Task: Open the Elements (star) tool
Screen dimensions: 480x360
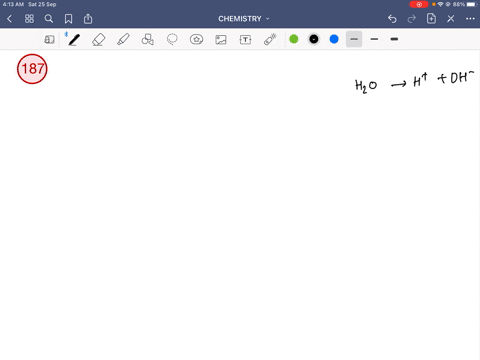Action: (x=196, y=39)
